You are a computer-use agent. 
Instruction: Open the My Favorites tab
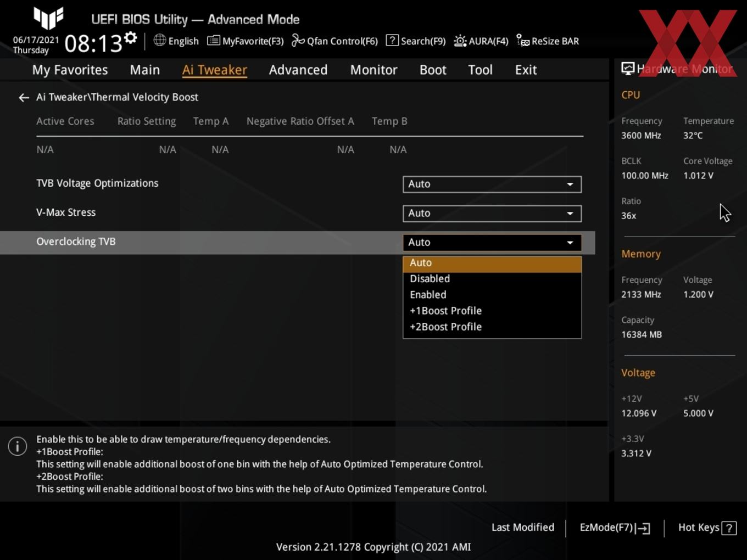point(70,70)
